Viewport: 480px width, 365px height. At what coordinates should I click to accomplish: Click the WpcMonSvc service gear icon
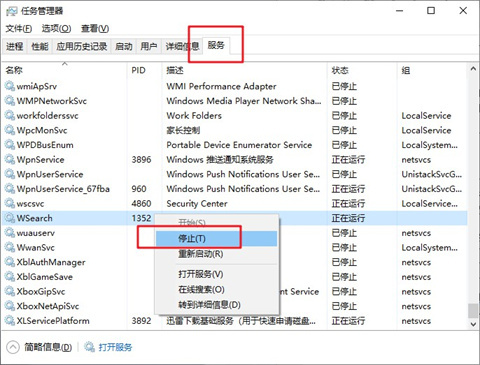10,130
